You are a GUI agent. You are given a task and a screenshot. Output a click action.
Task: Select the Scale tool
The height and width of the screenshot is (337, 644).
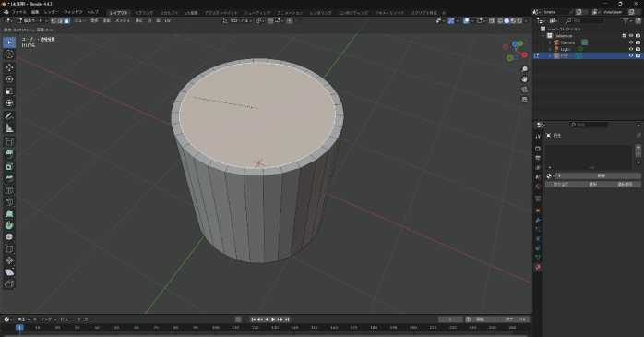pyautogui.click(x=9, y=90)
